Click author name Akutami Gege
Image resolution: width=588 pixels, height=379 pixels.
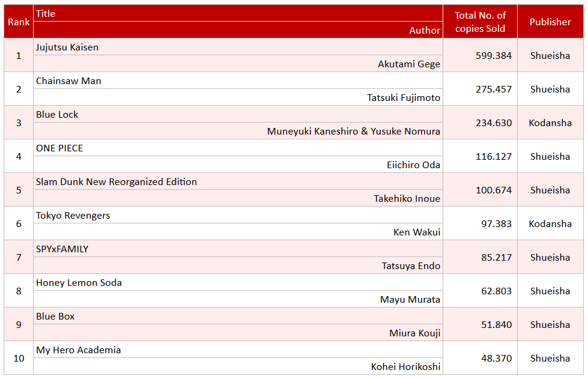tap(409, 64)
